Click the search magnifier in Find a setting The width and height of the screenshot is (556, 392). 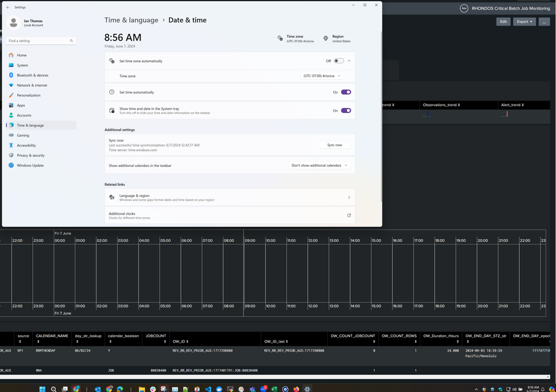71,41
